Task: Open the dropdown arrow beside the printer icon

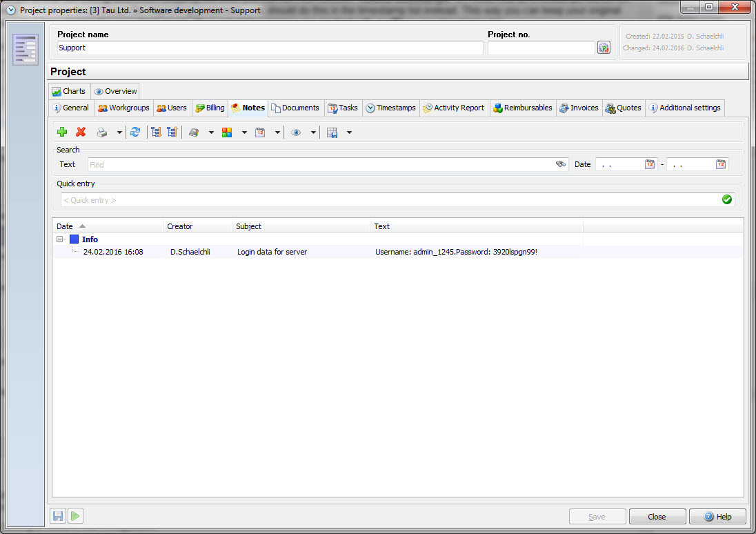Action: [119, 132]
